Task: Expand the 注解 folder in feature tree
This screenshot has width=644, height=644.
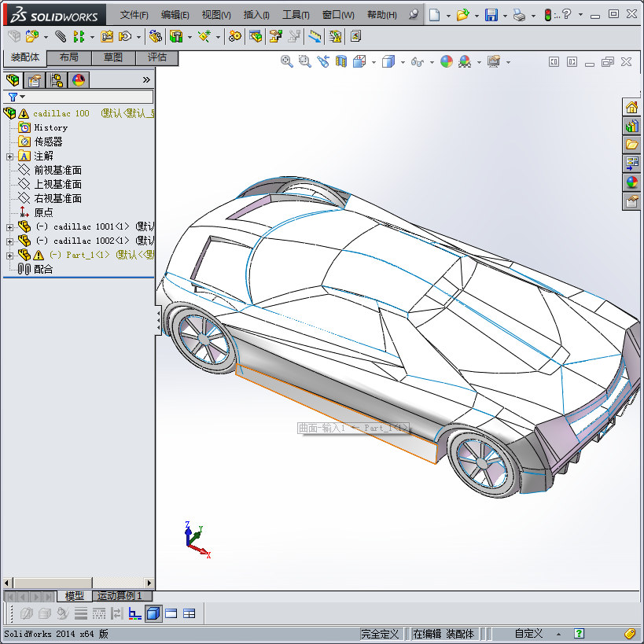Action: (x=9, y=156)
